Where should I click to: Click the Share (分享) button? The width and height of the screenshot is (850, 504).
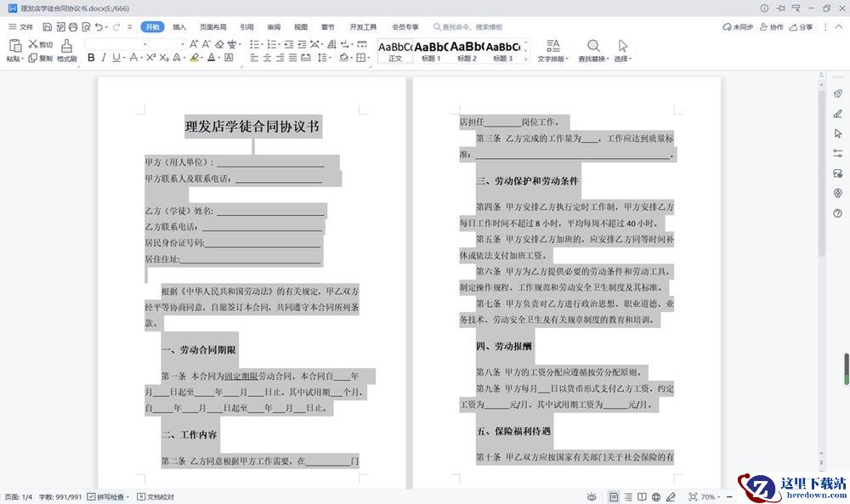(801, 27)
